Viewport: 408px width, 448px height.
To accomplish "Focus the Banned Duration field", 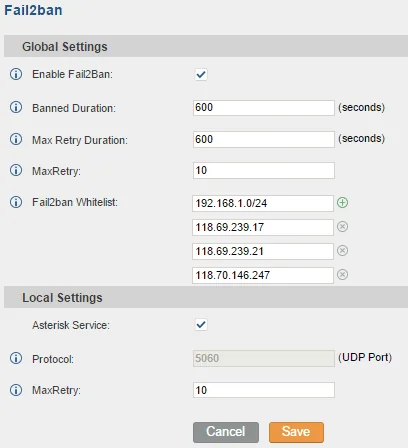I will click(x=264, y=108).
